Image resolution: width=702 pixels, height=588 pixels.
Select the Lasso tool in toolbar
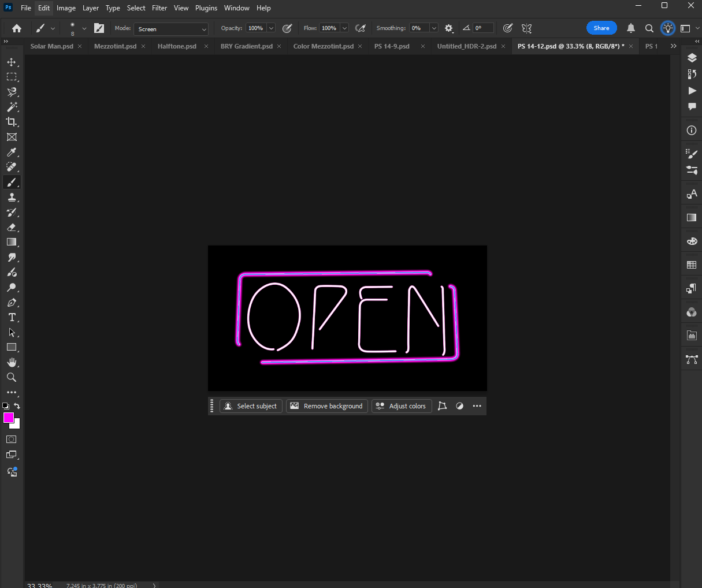(12, 92)
